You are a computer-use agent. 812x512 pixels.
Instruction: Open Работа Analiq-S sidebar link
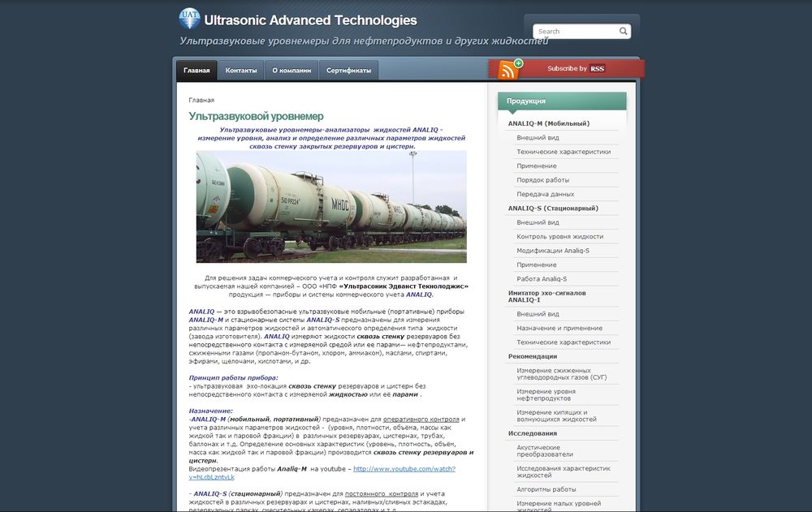(x=542, y=278)
